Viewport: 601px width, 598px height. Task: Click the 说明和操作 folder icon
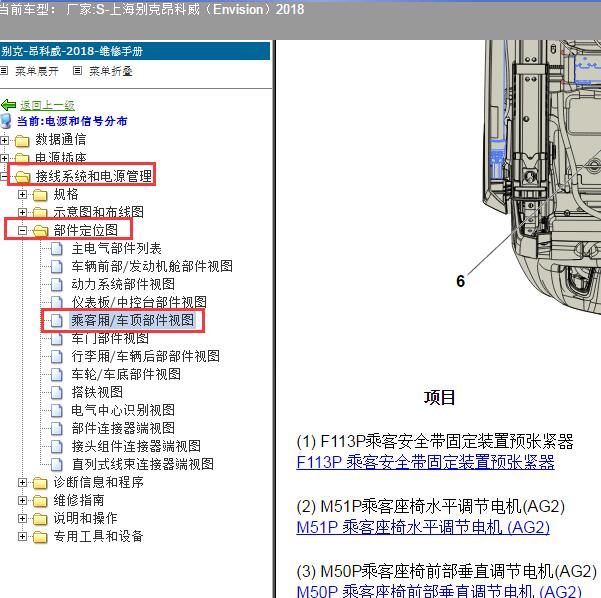[40, 519]
